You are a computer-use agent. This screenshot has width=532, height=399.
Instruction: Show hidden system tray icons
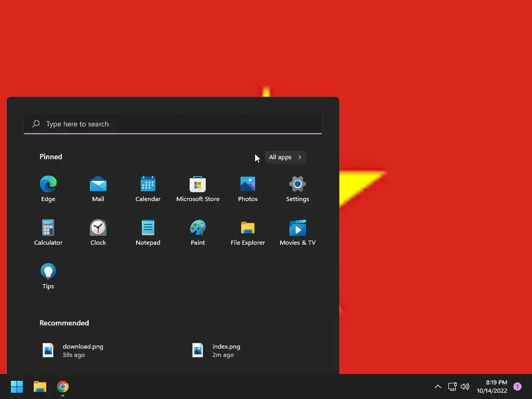438,387
